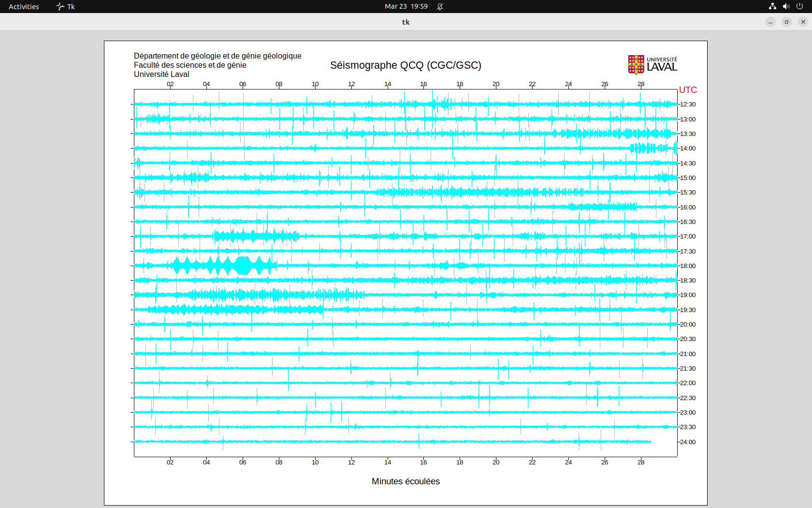Click the Minutes écoulées axis label
Image resolution: width=812 pixels, height=508 pixels.
406,481
